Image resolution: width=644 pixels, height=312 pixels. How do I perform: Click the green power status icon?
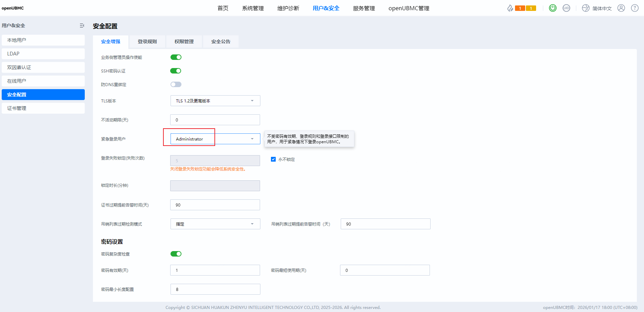(x=552, y=8)
